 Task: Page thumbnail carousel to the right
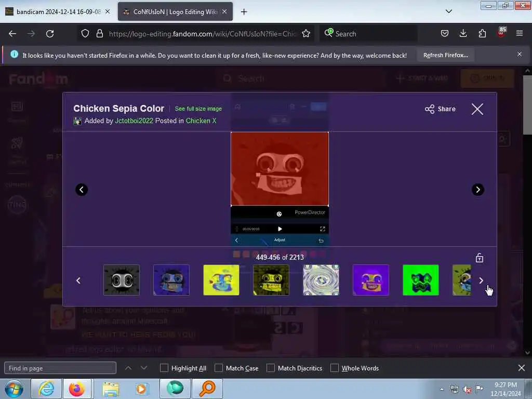[x=481, y=281]
